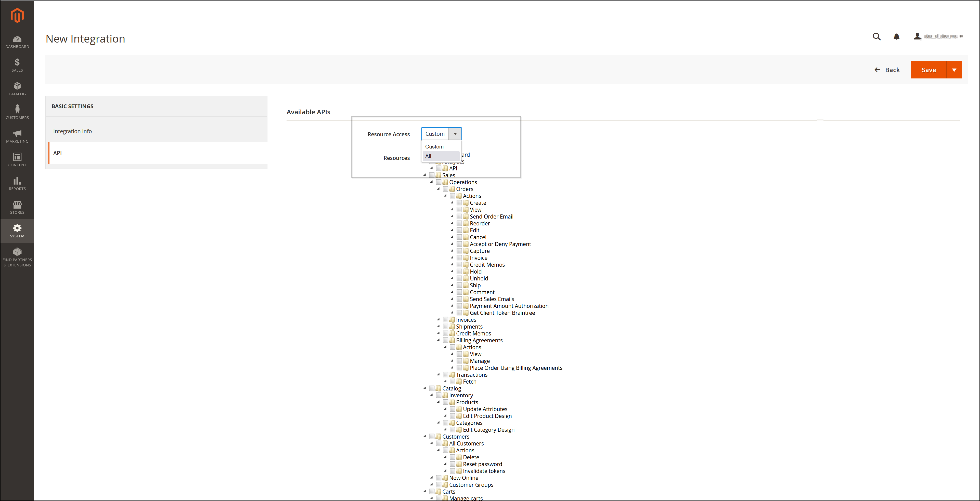Open the System sidebar menu
This screenshot has width=980, height=501.
click(x=17, y=231)
